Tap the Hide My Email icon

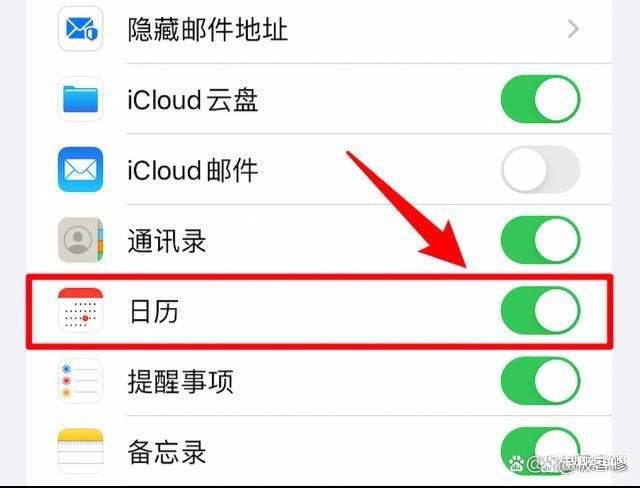[80, 29]
